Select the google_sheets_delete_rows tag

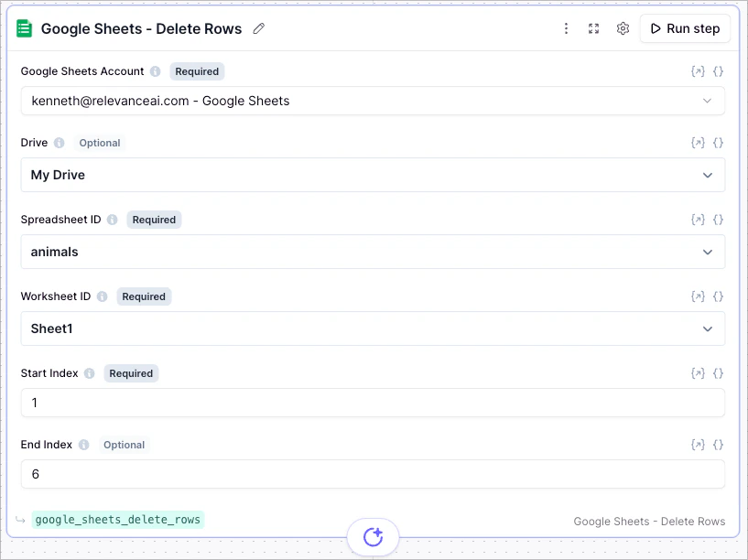tap(117, 519)
